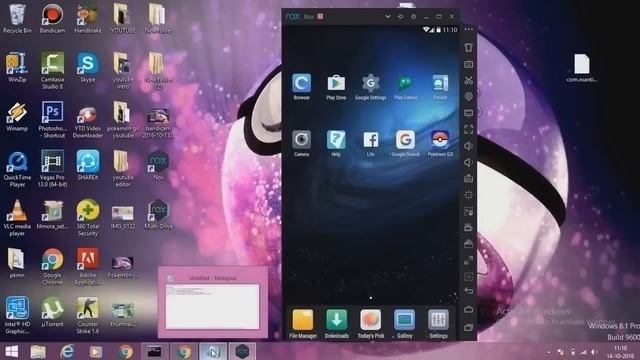The height and width of the screenshot is (360, 640).
Task: Open Facebook Lite app
Action: point(371,143)
